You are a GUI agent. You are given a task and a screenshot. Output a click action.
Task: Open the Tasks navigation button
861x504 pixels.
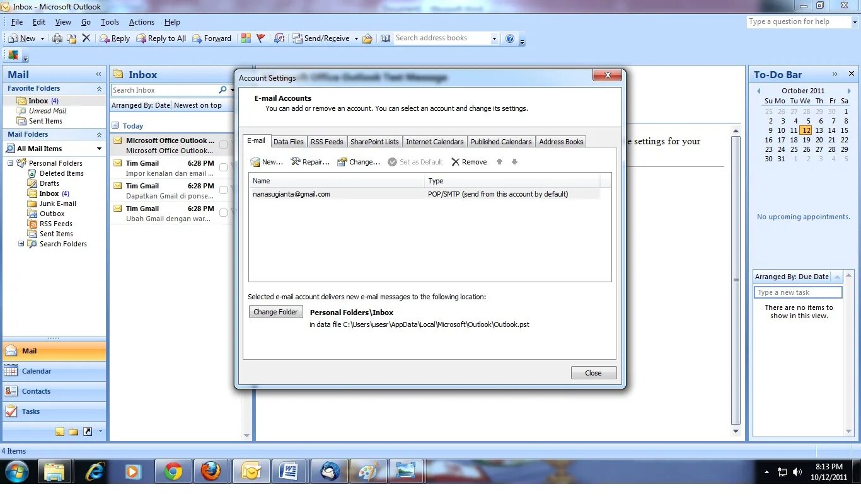(54, 411)
